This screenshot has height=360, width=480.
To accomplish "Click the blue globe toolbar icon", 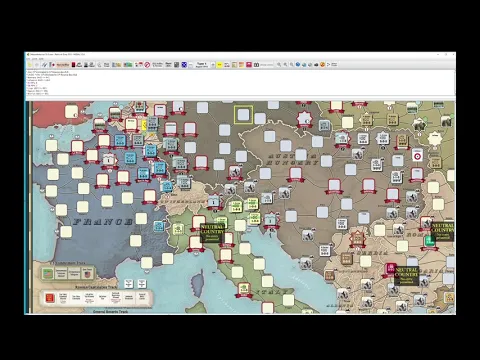I will coord(298,65).
